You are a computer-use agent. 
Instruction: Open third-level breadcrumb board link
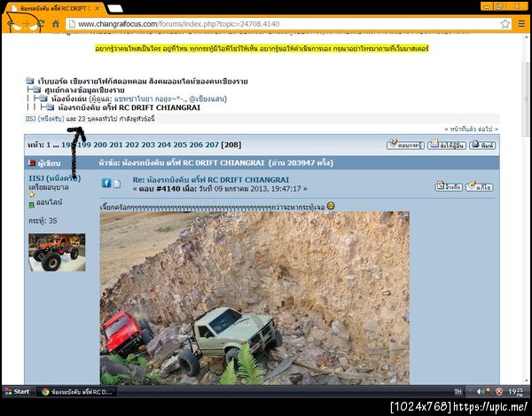[x=69, y=99]
